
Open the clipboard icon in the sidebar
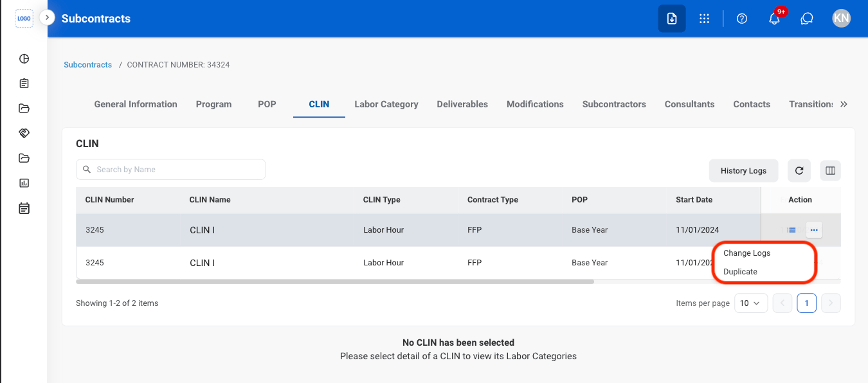pyautogui.click(x=24, y=84)
